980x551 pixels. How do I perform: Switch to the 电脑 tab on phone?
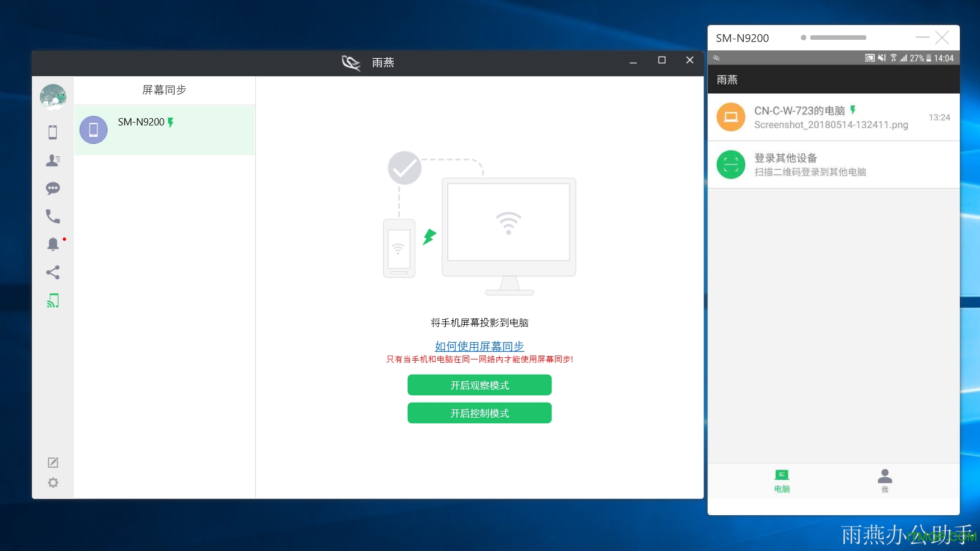click(x=782, y=480)
